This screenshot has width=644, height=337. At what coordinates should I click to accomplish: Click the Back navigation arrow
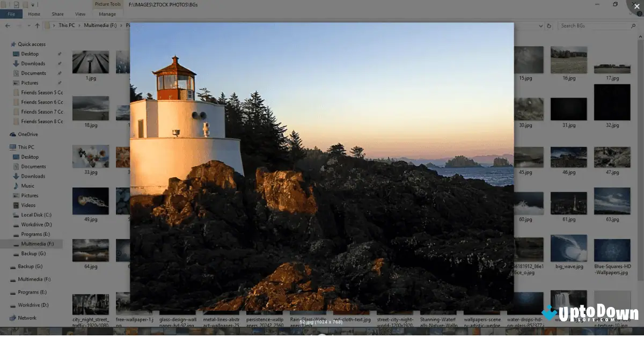(8, 25)
